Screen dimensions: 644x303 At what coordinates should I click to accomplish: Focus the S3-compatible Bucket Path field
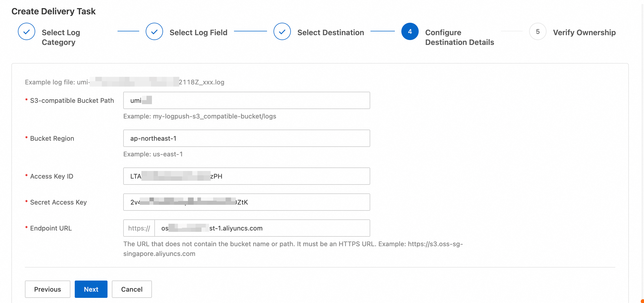247,100
